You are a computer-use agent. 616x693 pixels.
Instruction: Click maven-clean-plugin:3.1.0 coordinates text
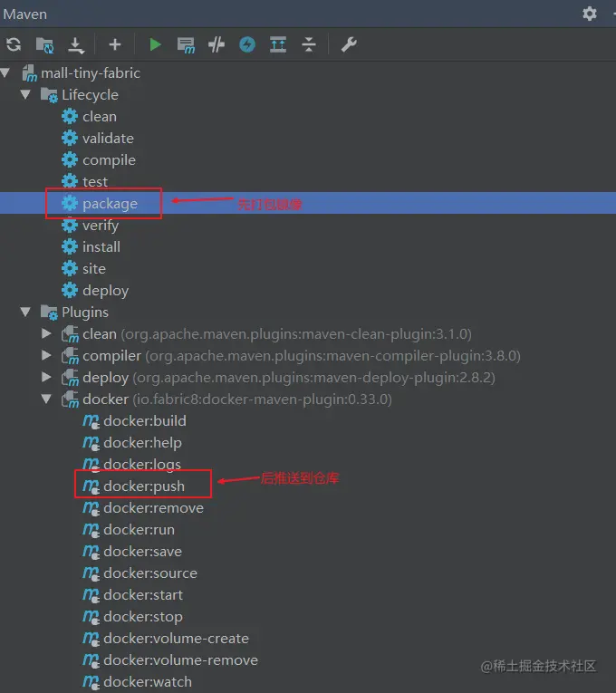tap(295, 333)
